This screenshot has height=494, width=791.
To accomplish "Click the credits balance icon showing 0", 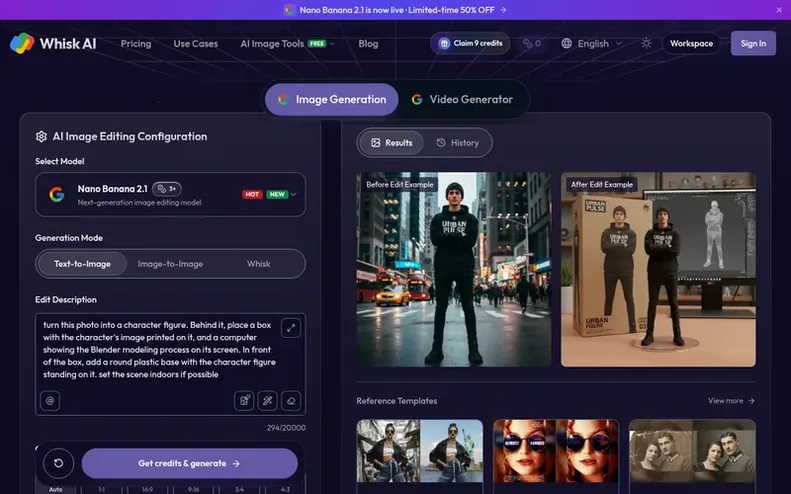I will click(x=532, y=43).
